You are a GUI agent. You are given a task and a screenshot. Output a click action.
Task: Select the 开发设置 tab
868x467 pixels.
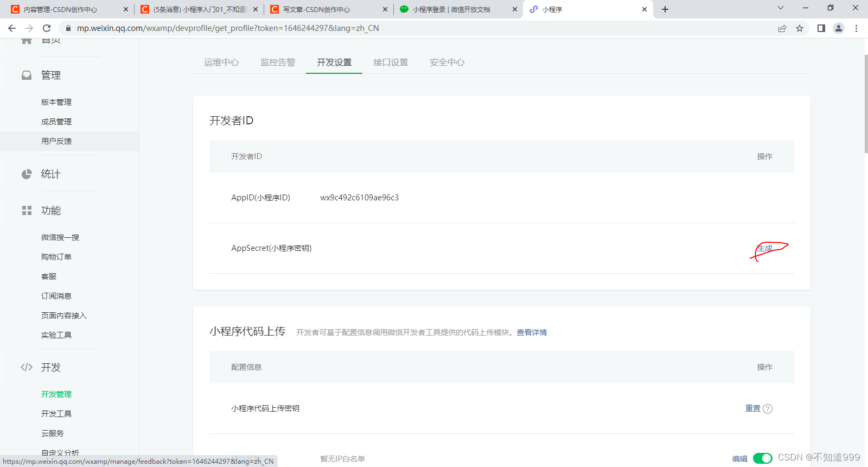pos(334,62)
